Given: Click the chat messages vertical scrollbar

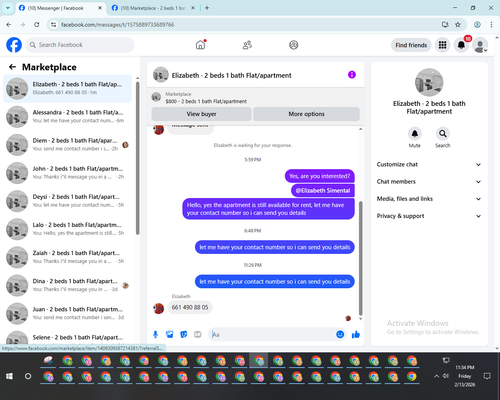Looking at the screenshot, I should coord(360,258).
